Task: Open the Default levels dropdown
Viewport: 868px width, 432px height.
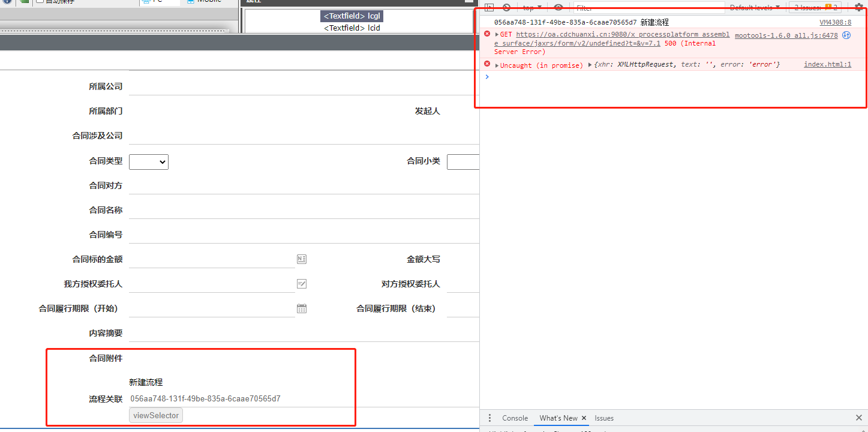Action: coord(753,7)
